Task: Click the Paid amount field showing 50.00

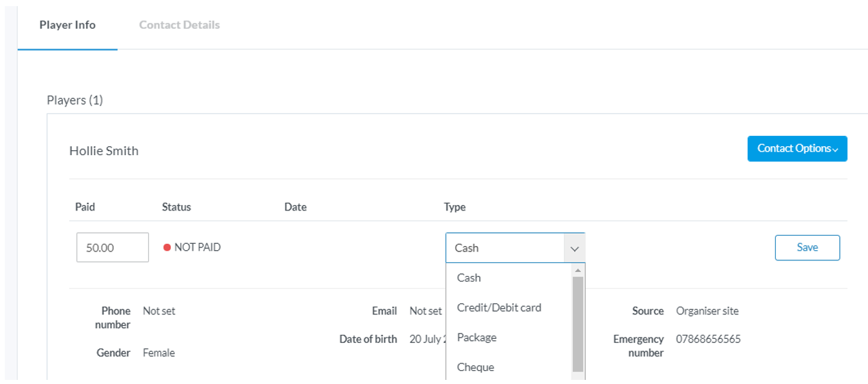Action: tap(113, 247)
